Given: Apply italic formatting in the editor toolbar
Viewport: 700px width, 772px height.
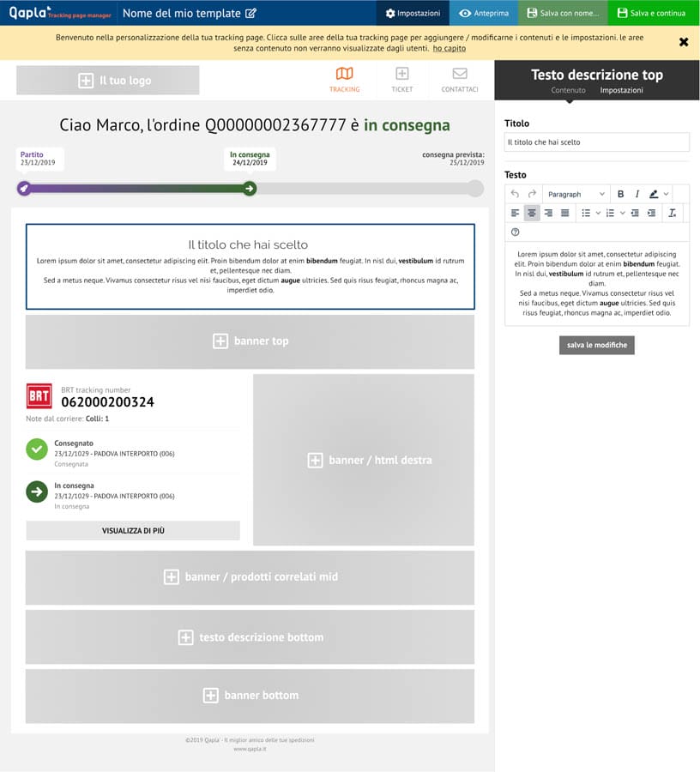Looking at the screenshot, I should (x=638, y=194).
